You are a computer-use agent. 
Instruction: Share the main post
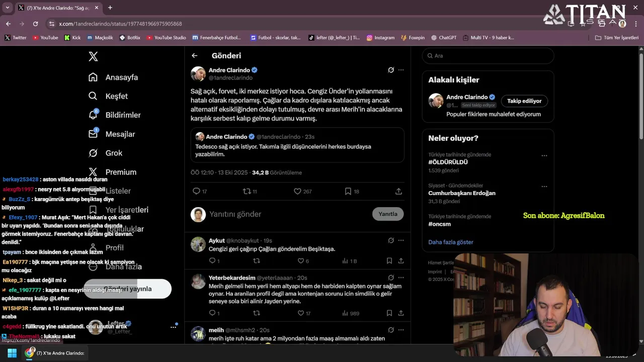[x=398, y=192]
